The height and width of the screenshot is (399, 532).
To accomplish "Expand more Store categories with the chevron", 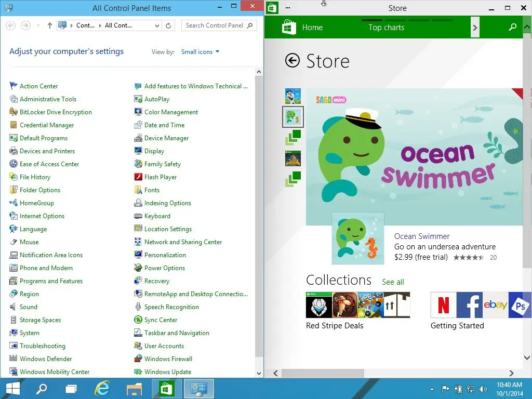I will pos(474,26).
